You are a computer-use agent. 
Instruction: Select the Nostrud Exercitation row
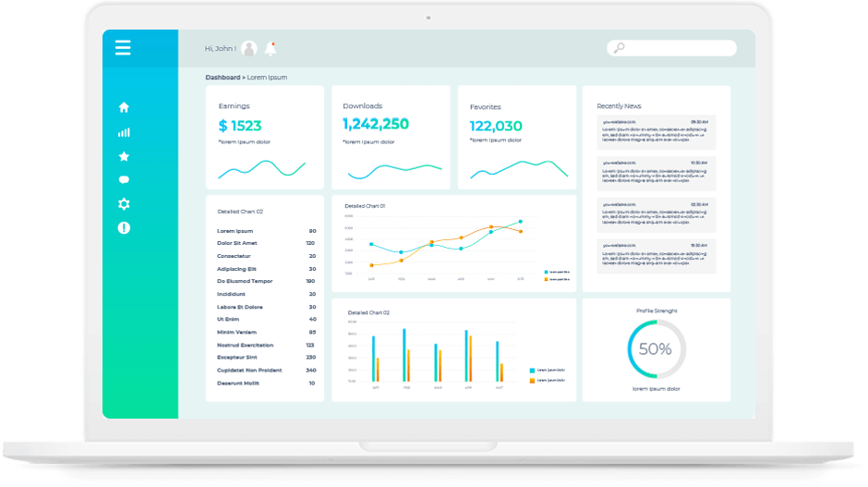tap(266, 346)
